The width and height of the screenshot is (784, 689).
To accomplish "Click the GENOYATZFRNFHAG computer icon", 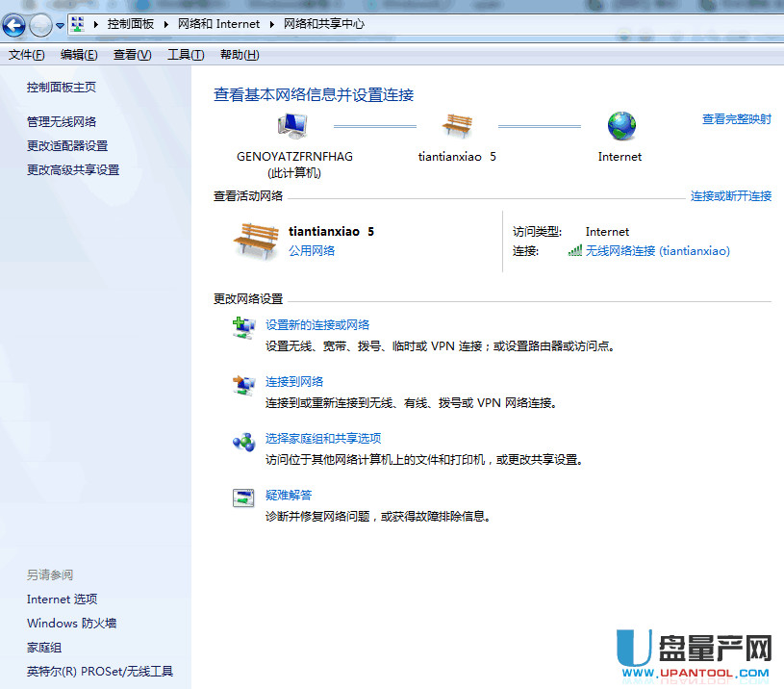I will (294, 125).
